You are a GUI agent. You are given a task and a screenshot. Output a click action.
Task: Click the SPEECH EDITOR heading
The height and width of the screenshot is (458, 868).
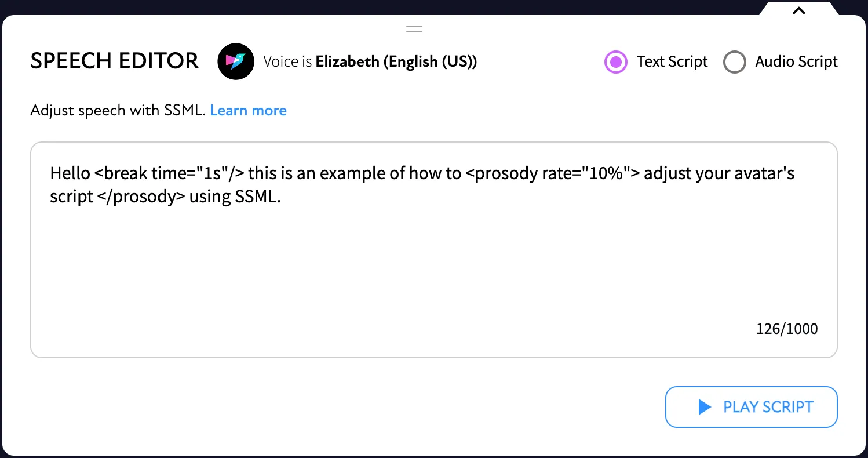(x=114, y=61)
